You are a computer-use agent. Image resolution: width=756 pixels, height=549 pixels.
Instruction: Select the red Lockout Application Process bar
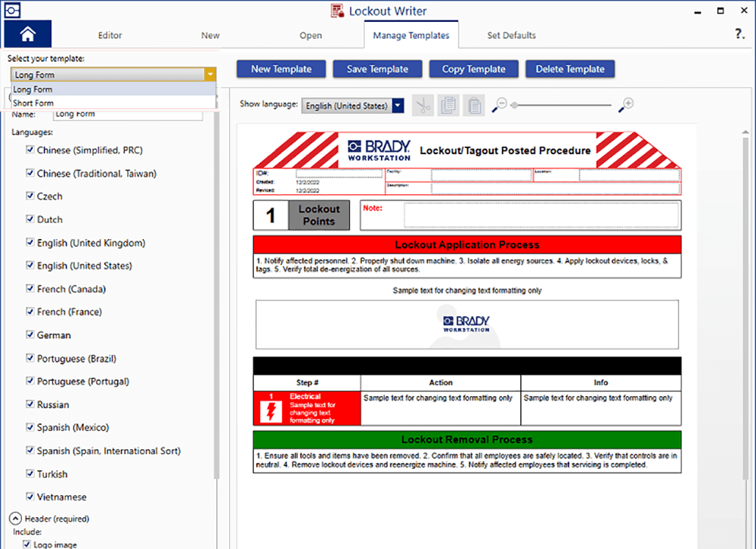pyautogui.click(x=466, y=244)
